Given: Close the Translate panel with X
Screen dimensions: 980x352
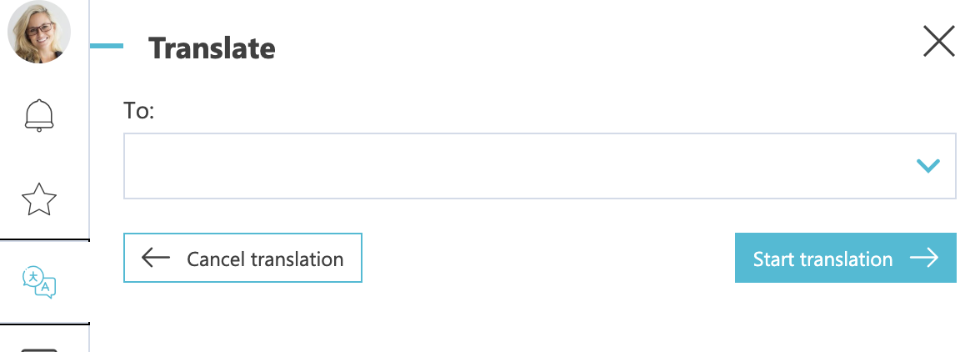Looking at the screenshot, I should point(938,41).
